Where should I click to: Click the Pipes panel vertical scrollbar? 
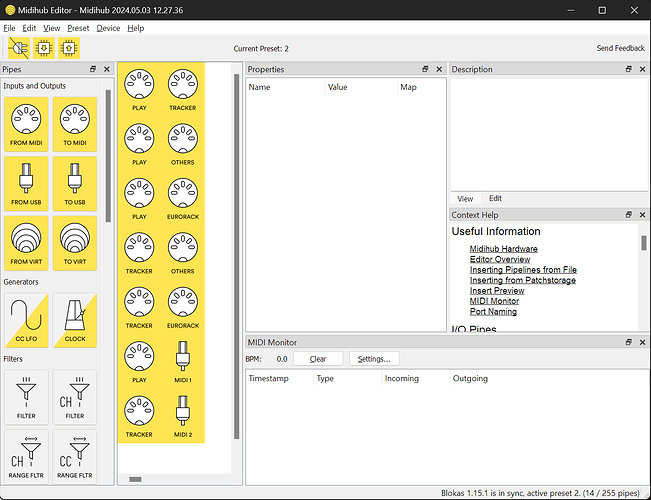(108, 156)
